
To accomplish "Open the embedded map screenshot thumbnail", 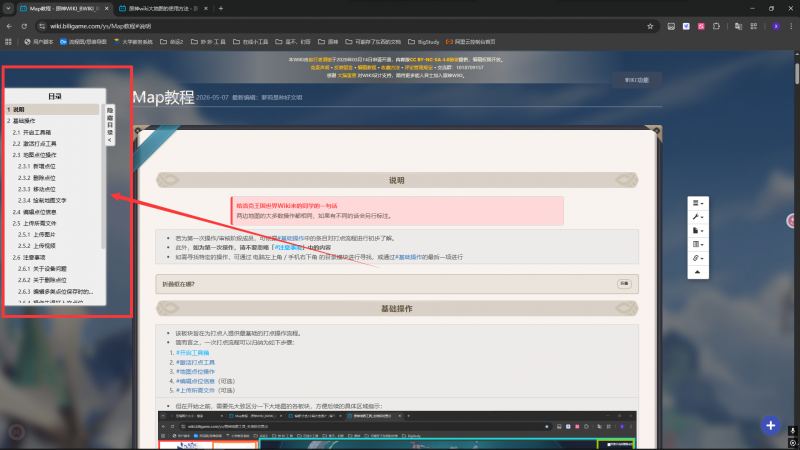I will 397,430.
